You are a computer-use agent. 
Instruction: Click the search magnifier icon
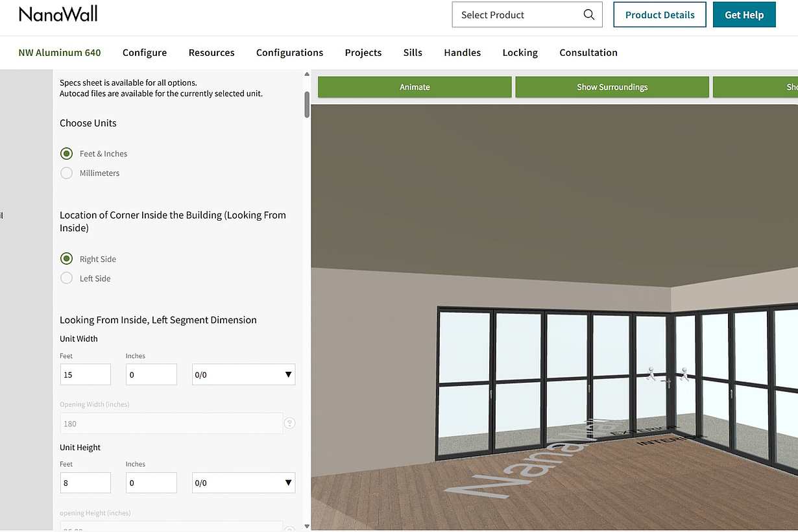point(588,15)
